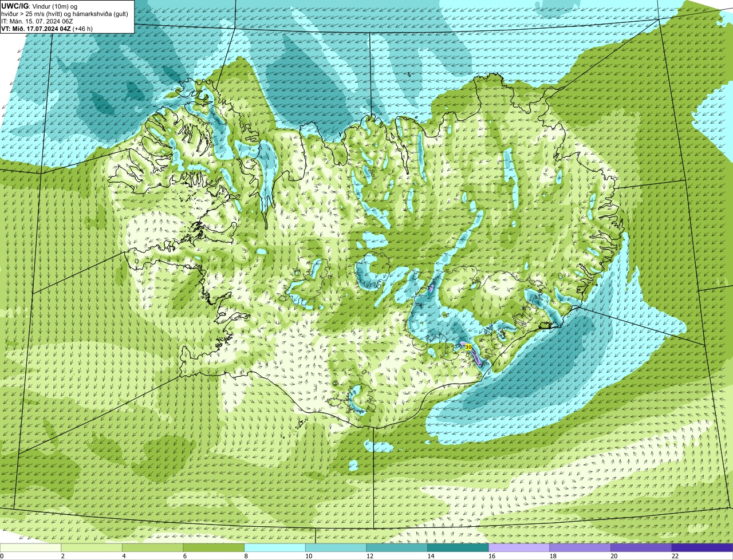Viewport: 733px width, 560px height.
Task: Click the legend scale label '8'
Action: (246, 556)
